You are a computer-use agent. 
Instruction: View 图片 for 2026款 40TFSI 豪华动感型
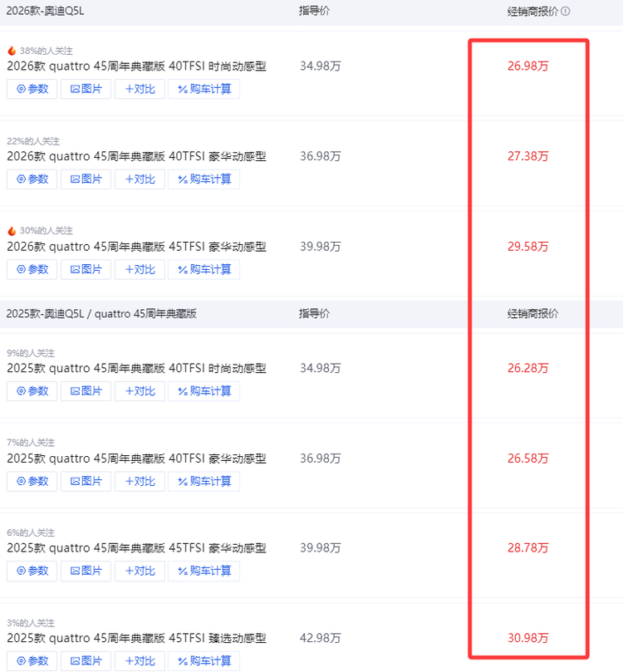click(x=86, y=179)
